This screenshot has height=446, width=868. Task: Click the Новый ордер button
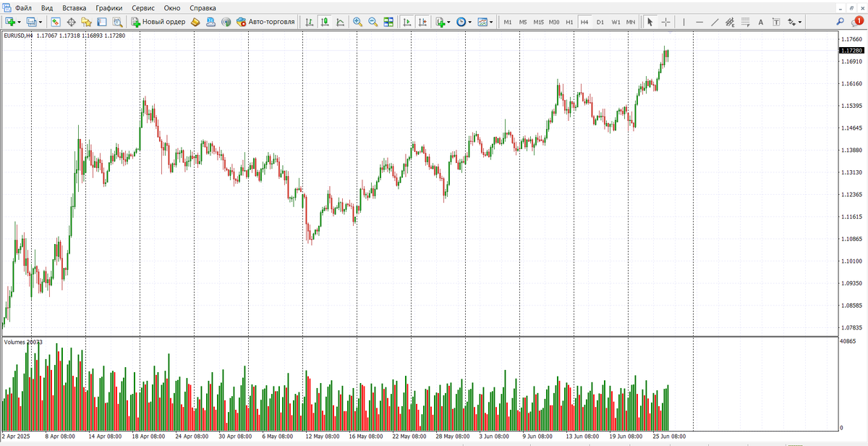[x=158, y=22]
